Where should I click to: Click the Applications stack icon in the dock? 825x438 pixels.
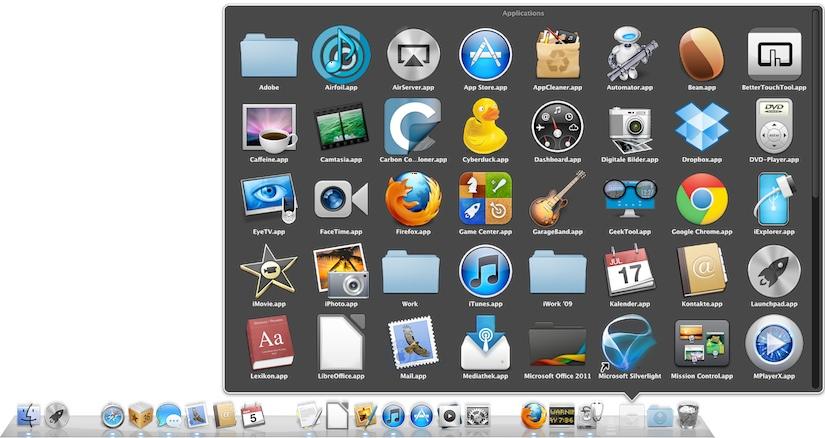[632, 416]
